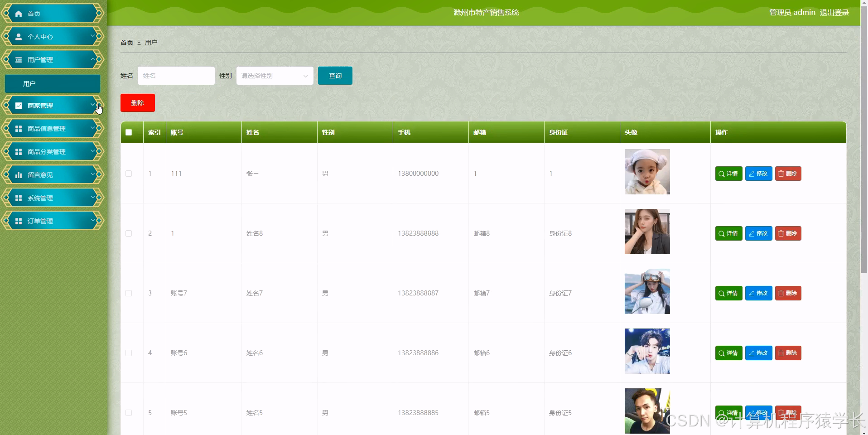
Task: Click the trash icon in 姓名8 row's 删除 button
Action: click(x=781, y=233)
